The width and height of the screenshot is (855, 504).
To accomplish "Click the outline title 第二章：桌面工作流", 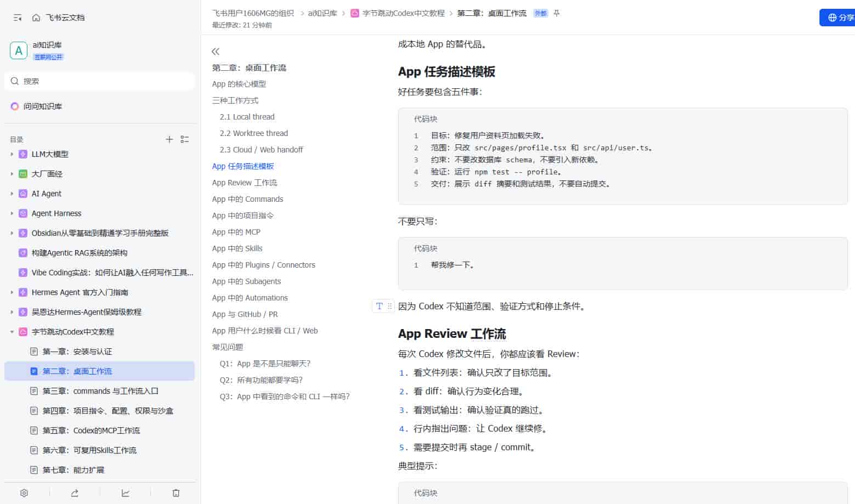I will point(250,68).
